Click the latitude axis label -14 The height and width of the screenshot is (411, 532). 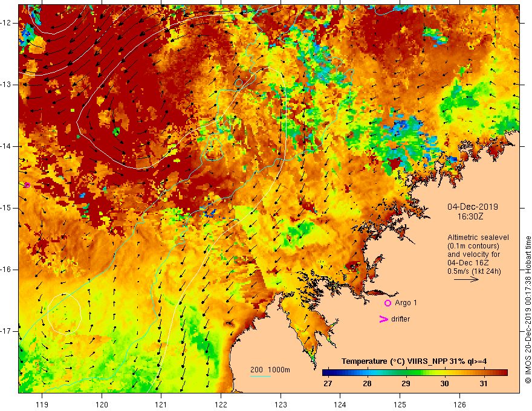pos(7,146)
